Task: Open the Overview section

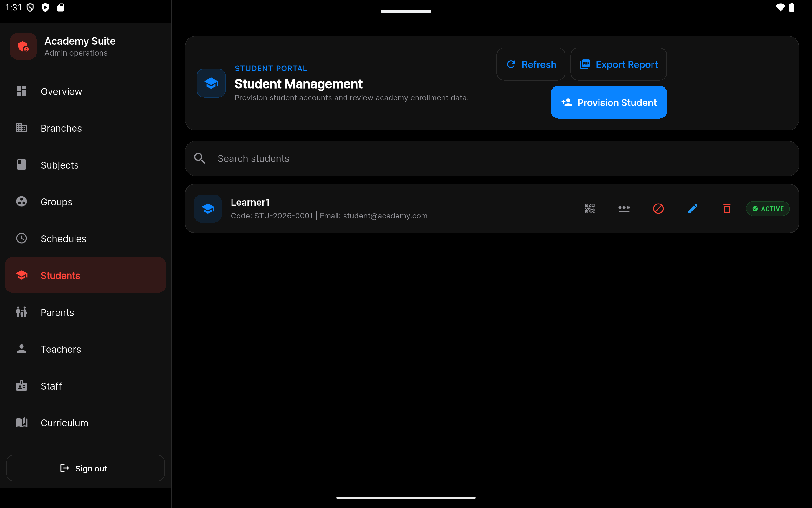Action: 86,91
